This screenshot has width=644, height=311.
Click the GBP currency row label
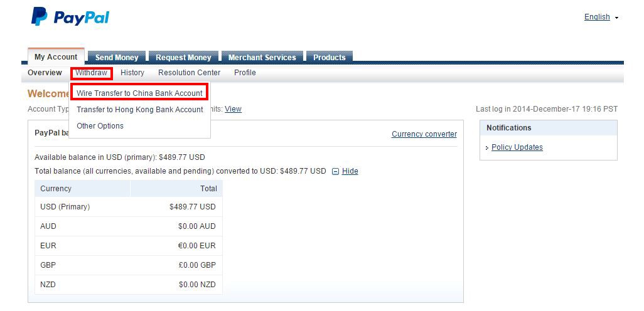coord(48,265)
